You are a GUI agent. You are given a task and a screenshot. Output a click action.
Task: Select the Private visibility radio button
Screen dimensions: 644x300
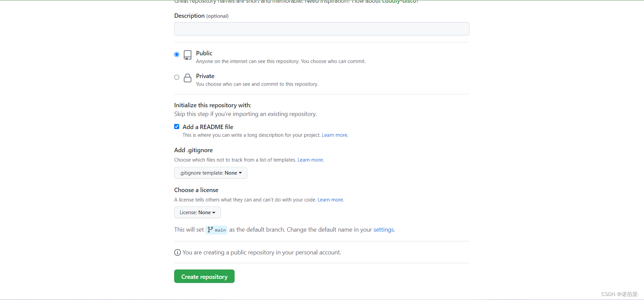point(177,77)
